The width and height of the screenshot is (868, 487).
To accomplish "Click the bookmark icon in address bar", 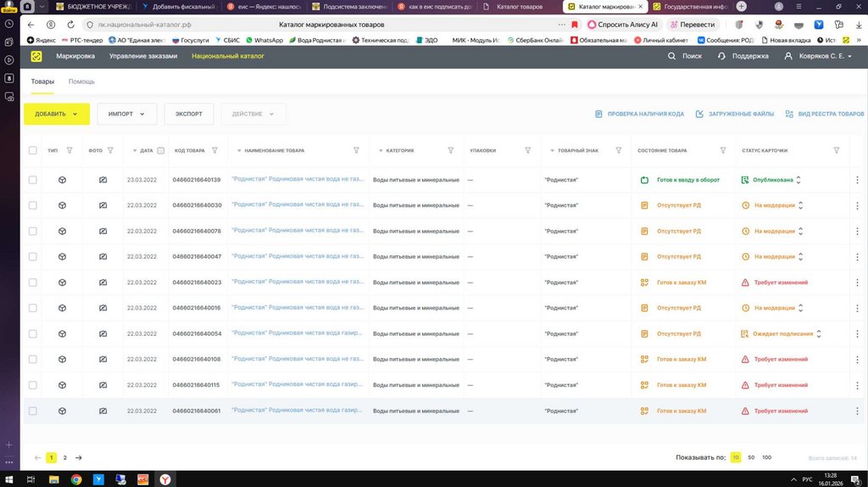I will pos(575,25).
